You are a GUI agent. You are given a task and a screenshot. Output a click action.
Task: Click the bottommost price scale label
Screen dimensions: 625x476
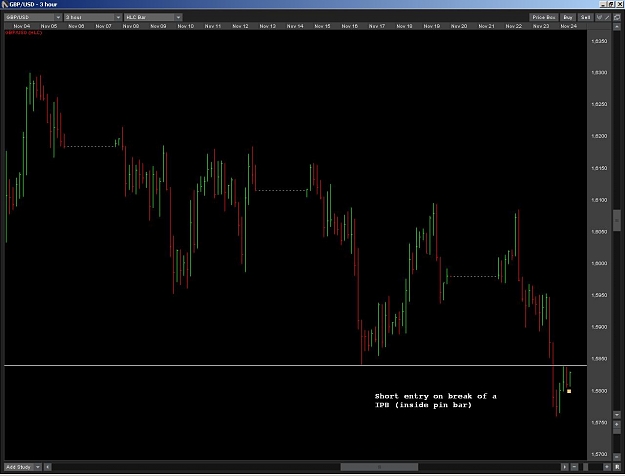599,454
